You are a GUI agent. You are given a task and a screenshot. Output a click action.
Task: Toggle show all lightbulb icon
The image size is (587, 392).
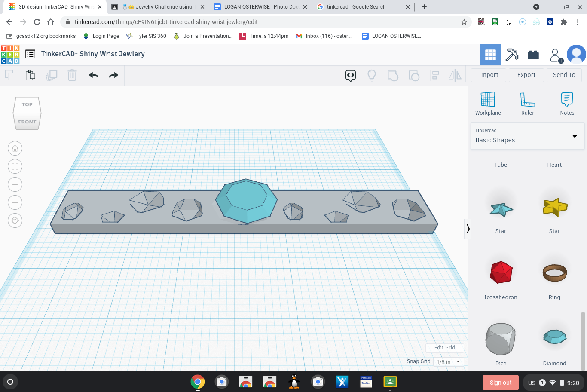[x=372, y=76]
